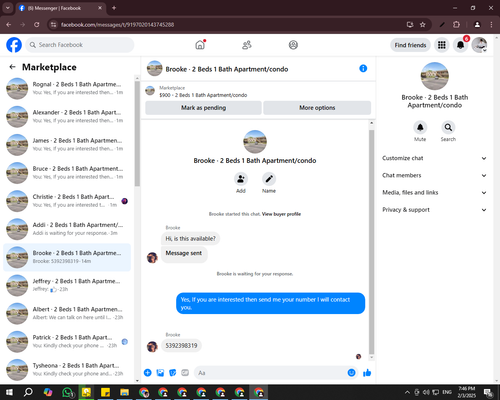The width and height of the screenshot is (500, 400).
Task: Click the Find friends button
Action: (410, 45)
